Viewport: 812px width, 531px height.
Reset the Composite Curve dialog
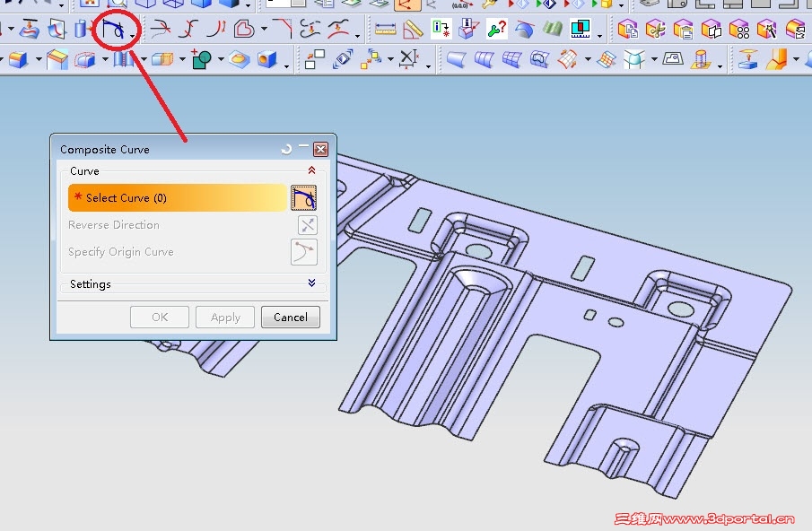[286, 150]
